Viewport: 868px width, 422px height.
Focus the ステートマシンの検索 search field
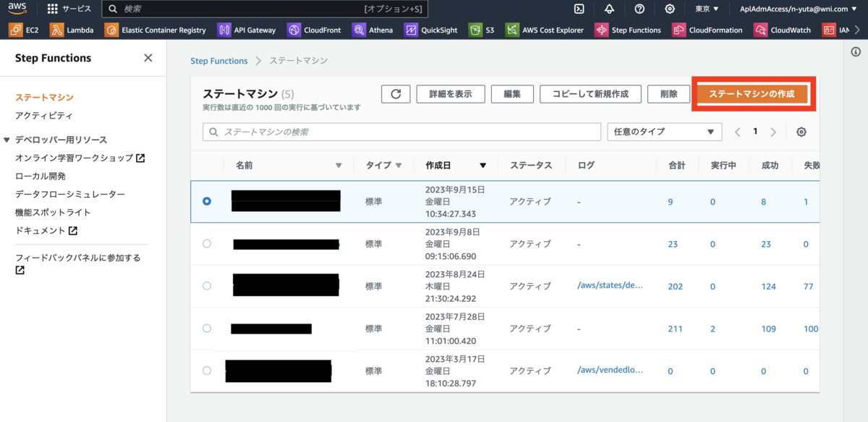[401, 132]
